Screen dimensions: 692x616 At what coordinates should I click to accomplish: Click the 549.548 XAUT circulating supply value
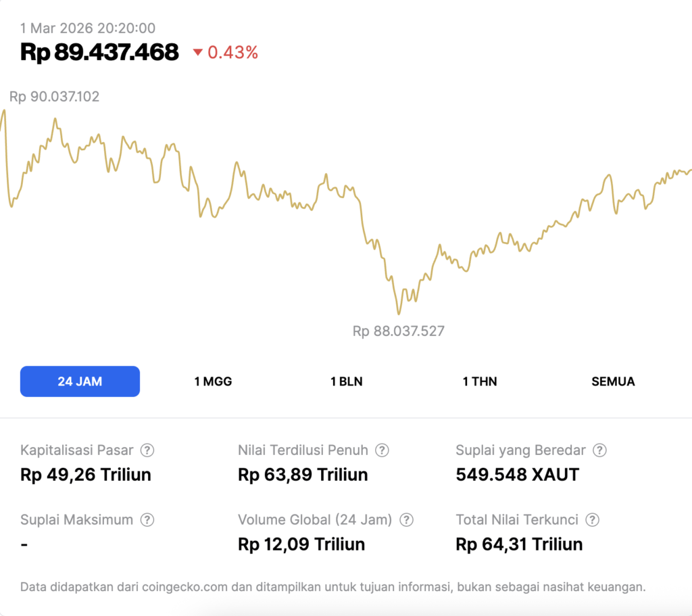pyautogui.click(x=517, y=475)
